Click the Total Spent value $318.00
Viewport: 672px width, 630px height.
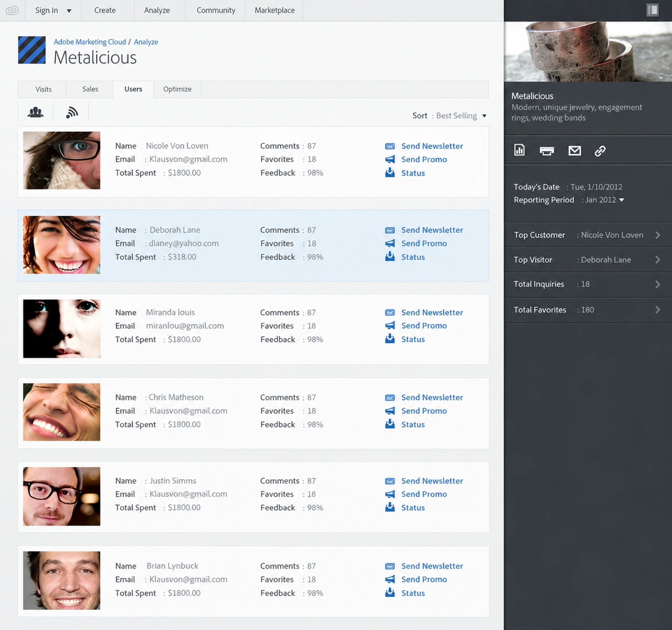[182, 257]
